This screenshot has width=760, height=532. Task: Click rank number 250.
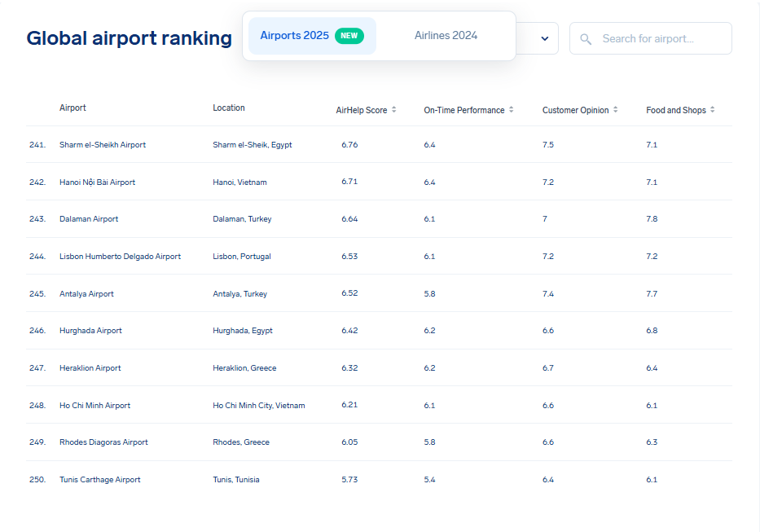pos(37,479)
